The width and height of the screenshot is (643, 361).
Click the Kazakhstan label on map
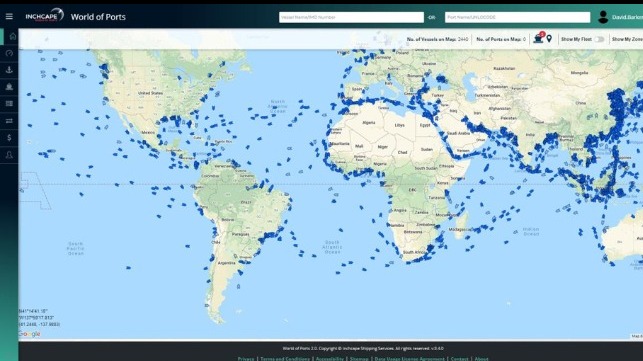click(504, 69)
